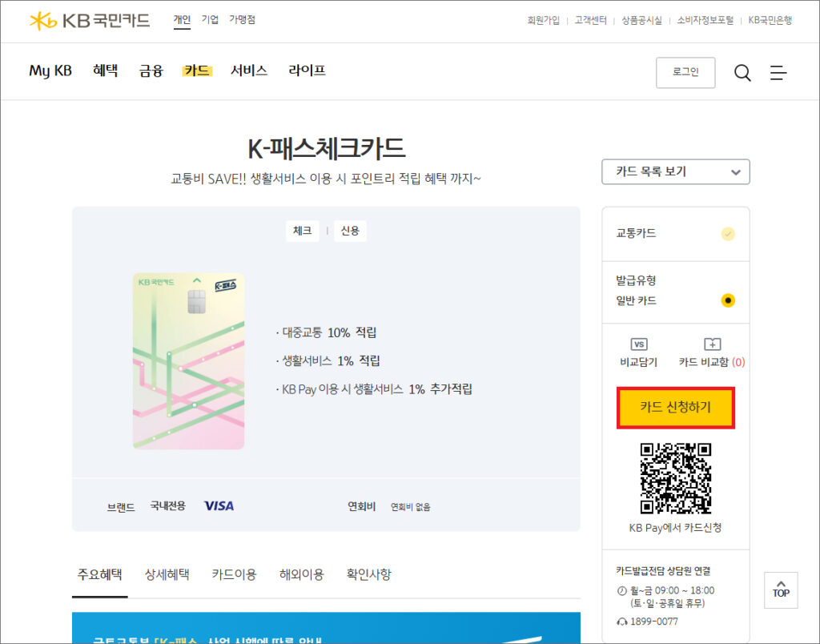This screenshot has width=820, height=644.
Task: Click the 카드 신청하기 button
Action: pos(676,408)
